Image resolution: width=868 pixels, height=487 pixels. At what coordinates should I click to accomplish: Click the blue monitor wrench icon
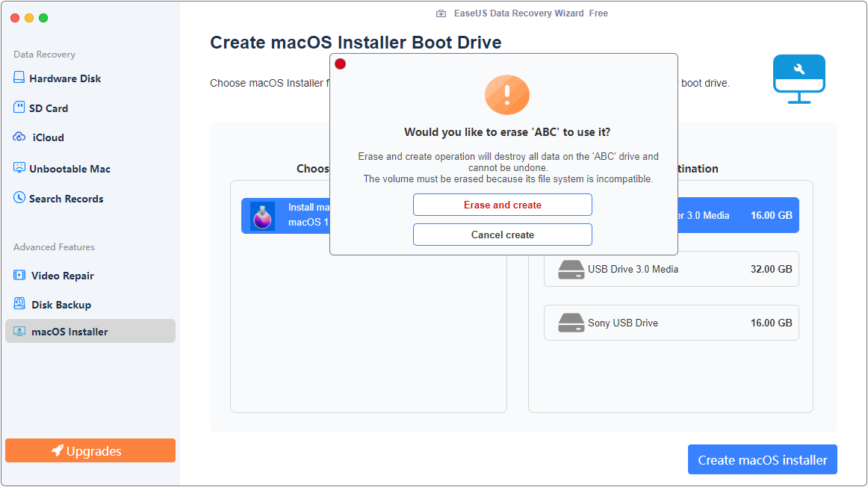799,78
